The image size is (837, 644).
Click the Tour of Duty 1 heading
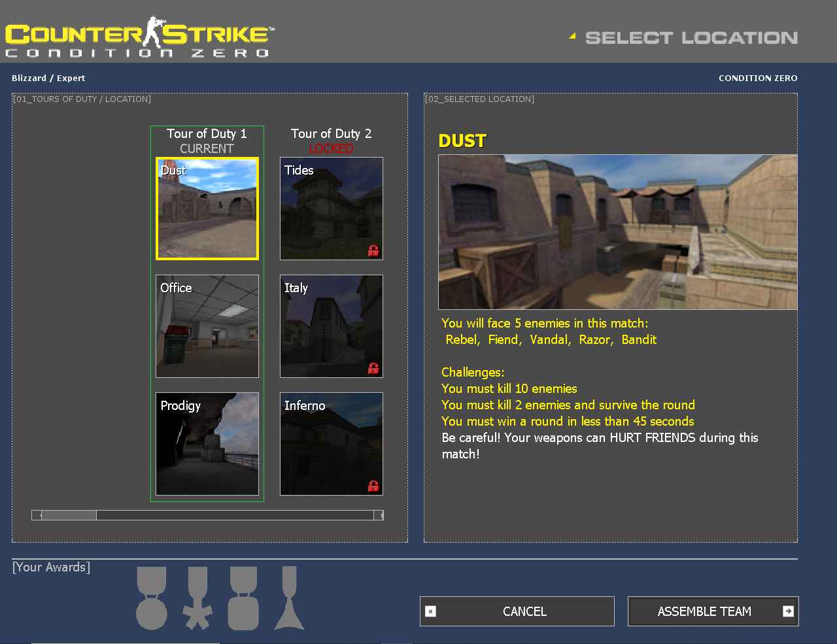(x=207, y=133)
